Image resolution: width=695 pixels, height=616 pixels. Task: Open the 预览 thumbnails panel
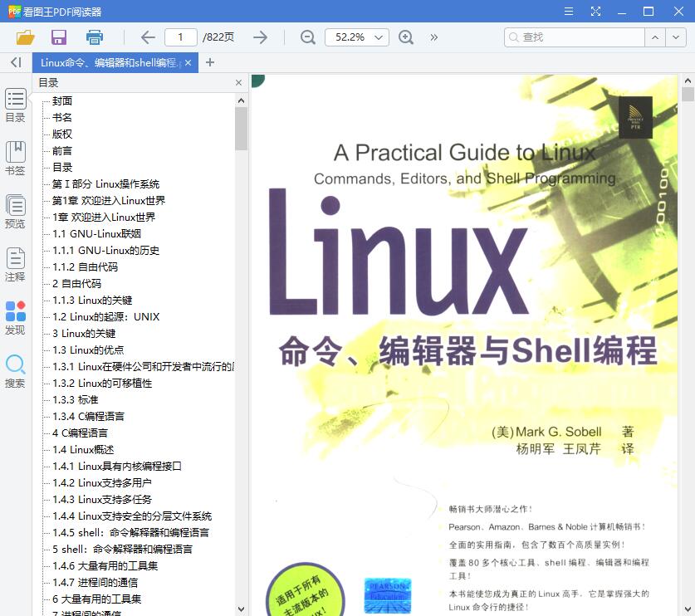pyautogui.click(x=16, y=212)
